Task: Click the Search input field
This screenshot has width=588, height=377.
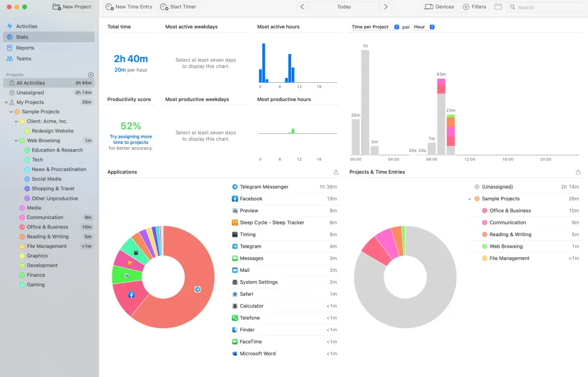Action: pos(547,8)
